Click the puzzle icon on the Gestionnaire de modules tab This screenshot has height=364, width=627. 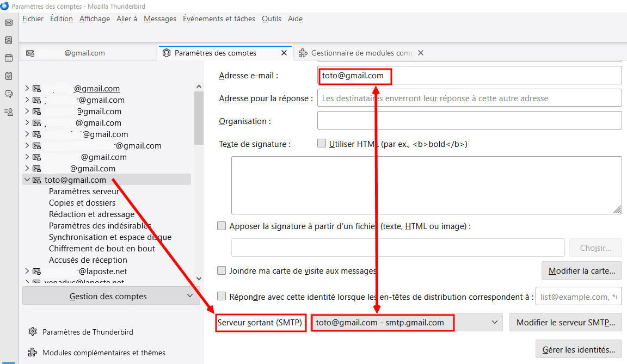point(303,53)
